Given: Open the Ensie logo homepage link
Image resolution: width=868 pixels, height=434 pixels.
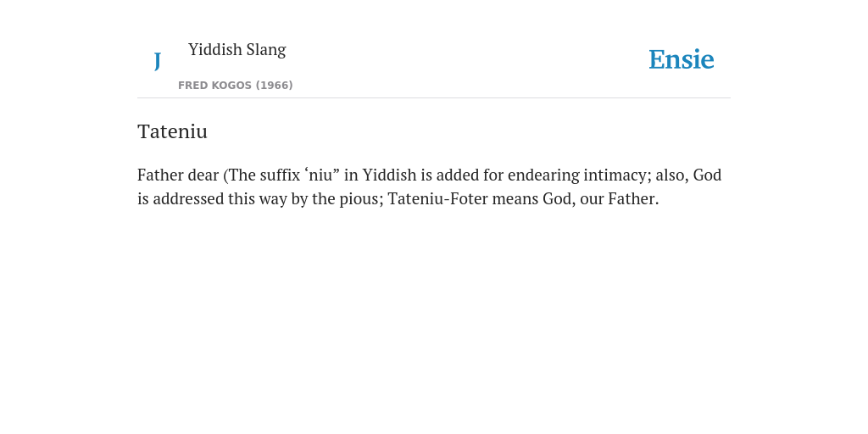Looking at the screenshot, I should point(681,59).
